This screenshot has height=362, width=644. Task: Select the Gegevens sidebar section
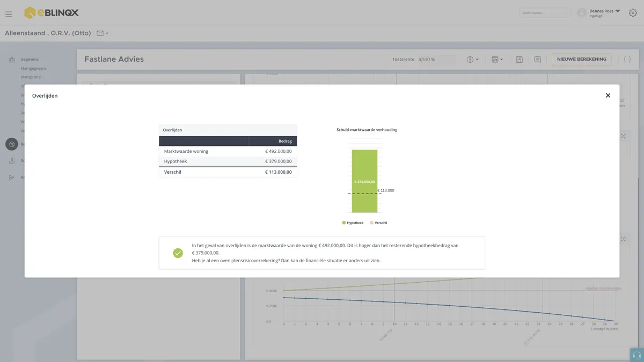click(30, 60)
